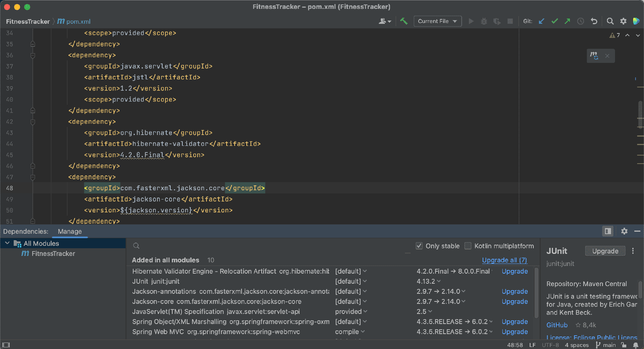
Task: Upgrade Spring Object/XML Marshalling dependency
Action: (514, 322)
